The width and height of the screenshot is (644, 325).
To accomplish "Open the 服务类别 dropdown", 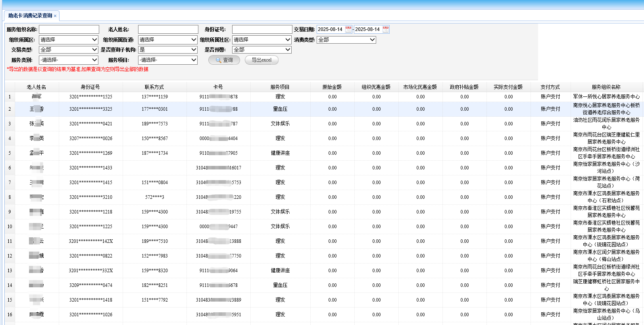I will (x=69, y=60).
